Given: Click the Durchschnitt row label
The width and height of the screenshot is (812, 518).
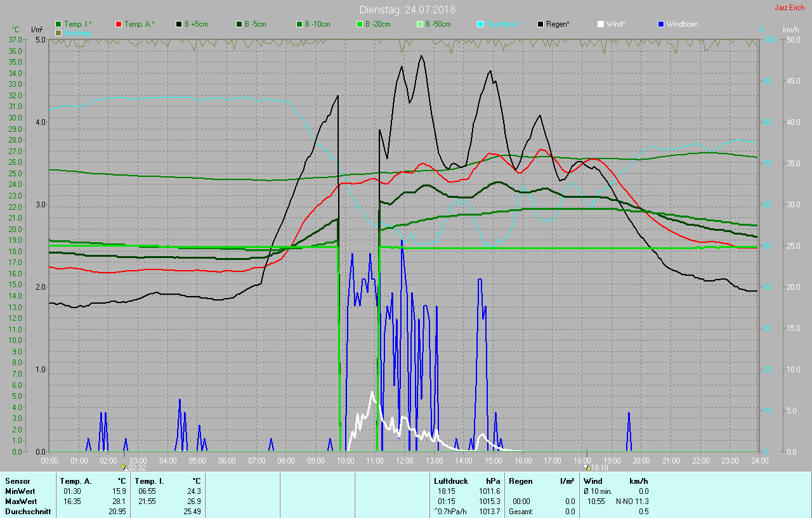Looking at the screenshot, I should 28,512.
